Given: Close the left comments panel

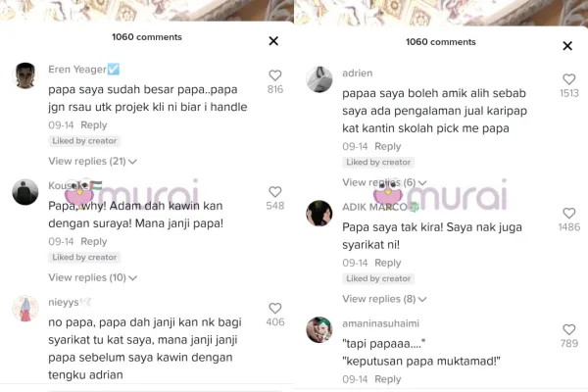Looking at the screenshot, I should (273, 41).
